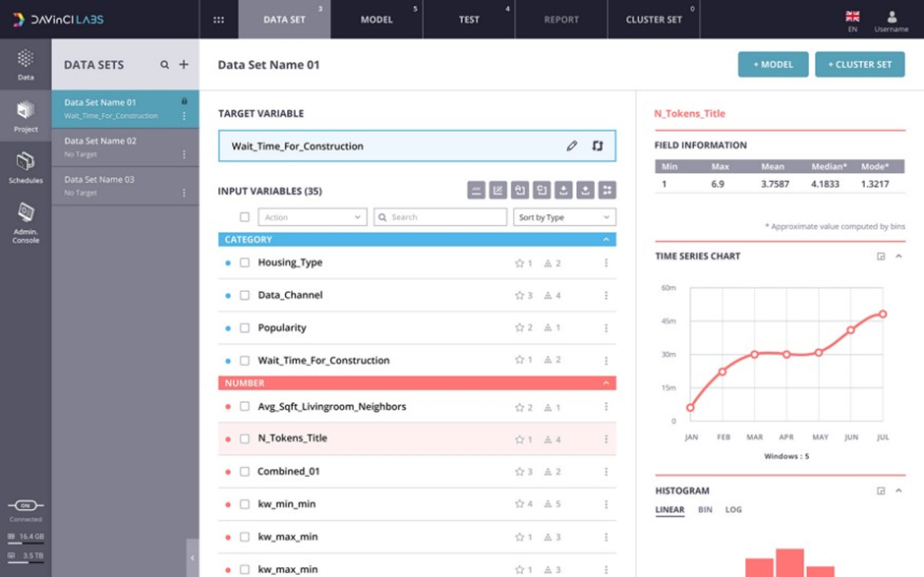Click the + MODEL button
This screenshot has width=924, height=577.
click(774, 64)
